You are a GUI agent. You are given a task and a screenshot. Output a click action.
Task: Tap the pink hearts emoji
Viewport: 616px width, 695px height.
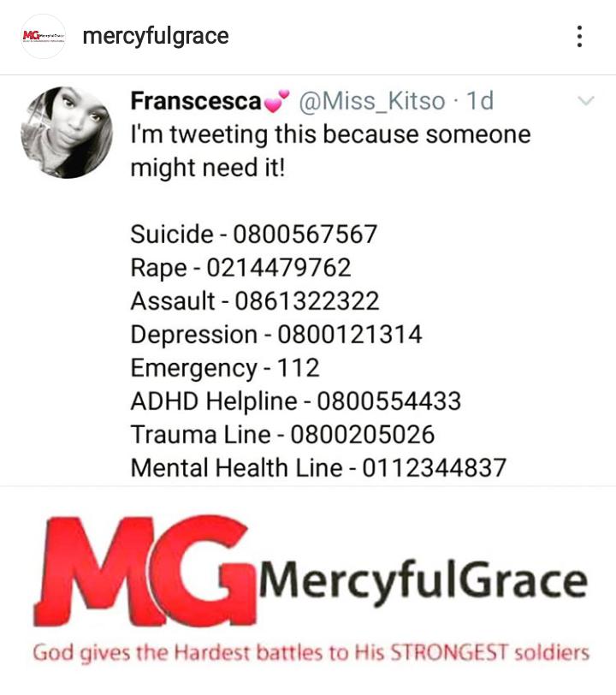(x=276, y=102)
